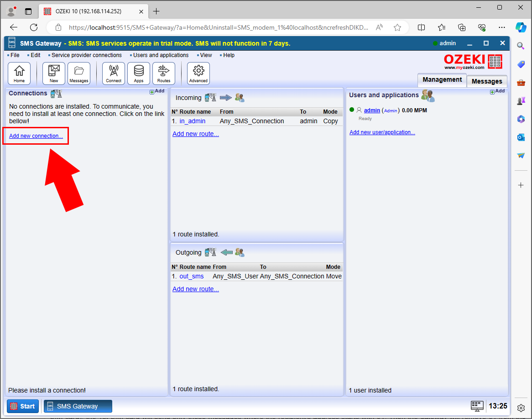Image resolution: width=532 pixels, height=419 pixels.
Task: Open Edge favorites list icon
Action: [441, 27]
